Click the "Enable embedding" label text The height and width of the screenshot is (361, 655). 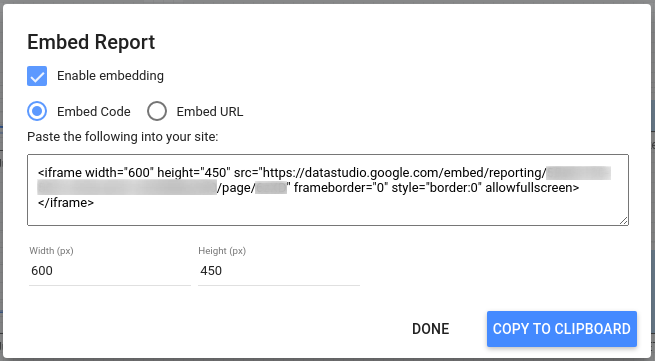pos(110,76)
